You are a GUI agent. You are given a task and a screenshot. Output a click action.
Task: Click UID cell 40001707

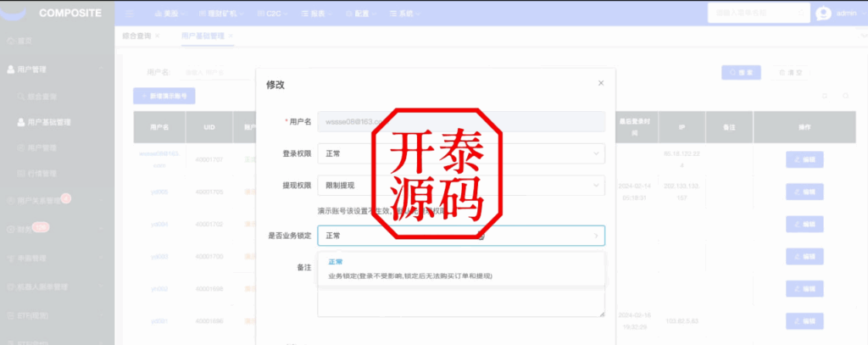coord(209,159)
